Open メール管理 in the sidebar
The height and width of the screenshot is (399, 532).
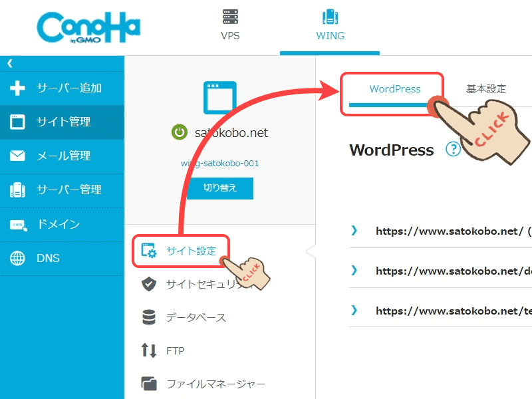(x=64, y=156)
